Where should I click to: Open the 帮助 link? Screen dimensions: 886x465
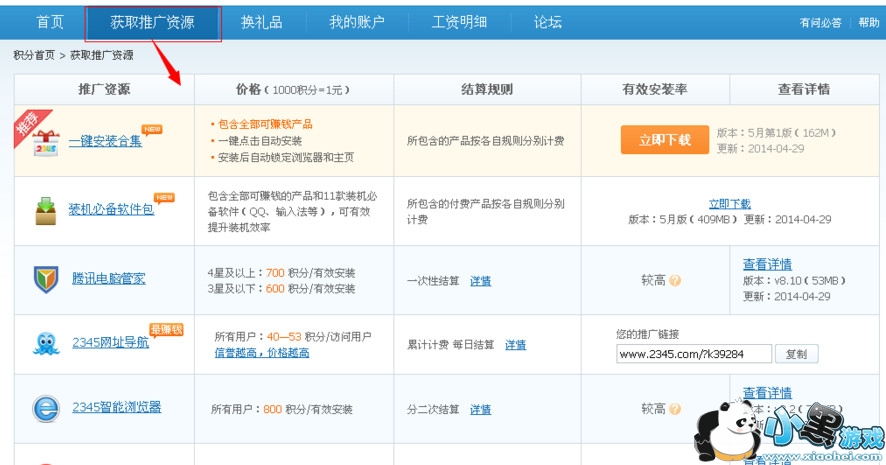pos(868,23)
